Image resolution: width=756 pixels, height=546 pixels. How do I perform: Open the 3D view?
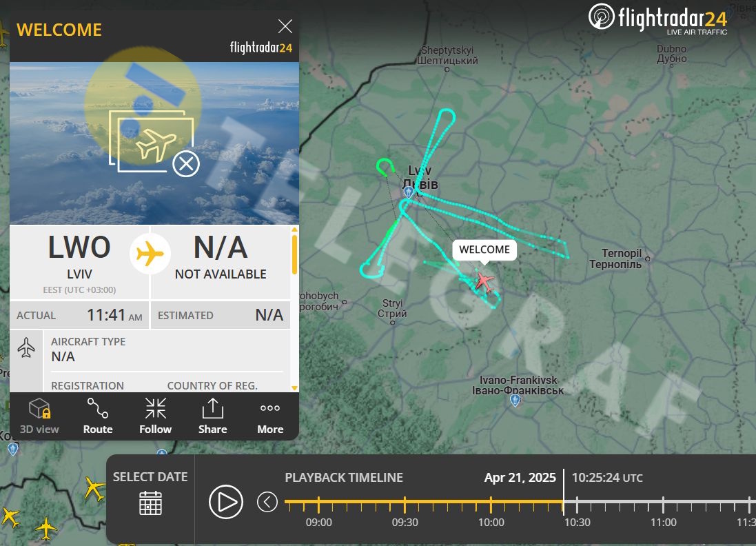tap(39, 416)
